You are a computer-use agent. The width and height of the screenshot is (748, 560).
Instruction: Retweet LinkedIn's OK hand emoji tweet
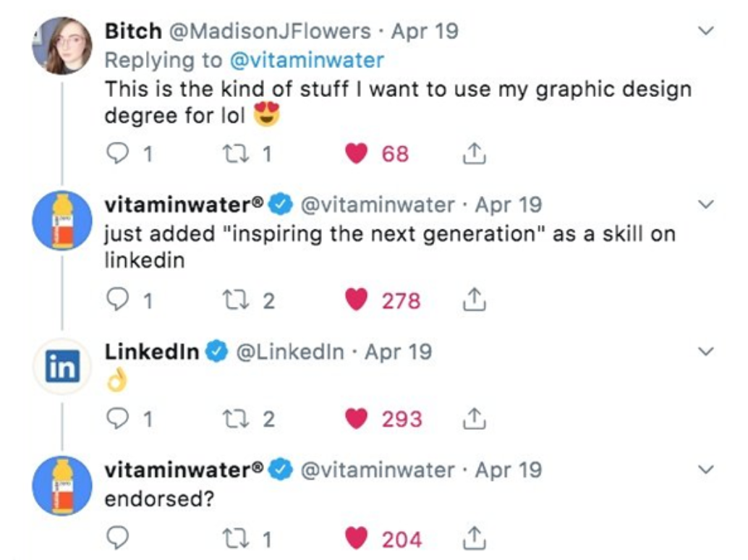coord(234,420)
